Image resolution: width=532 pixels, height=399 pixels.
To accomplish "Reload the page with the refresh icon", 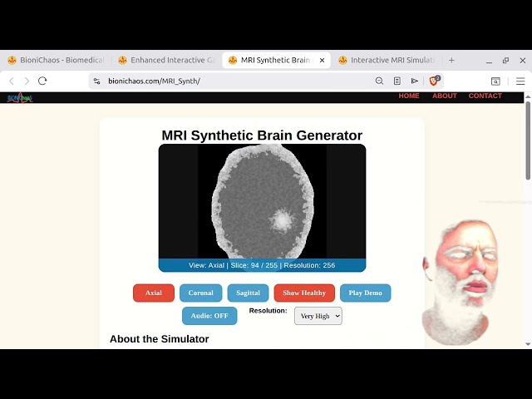I will 42,81.
